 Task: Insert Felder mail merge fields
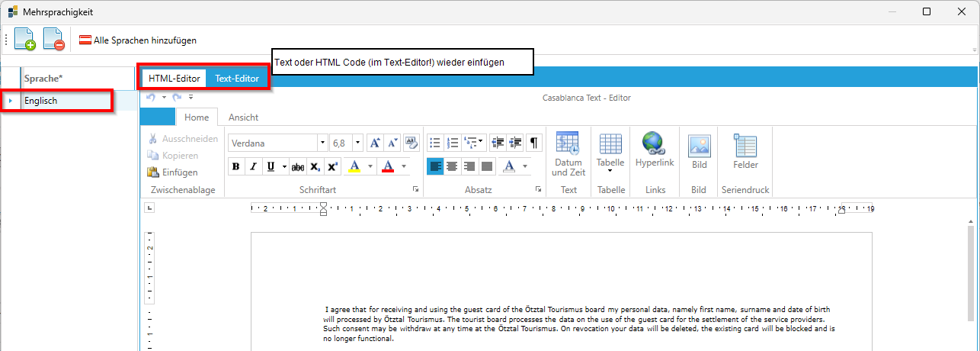745,151
